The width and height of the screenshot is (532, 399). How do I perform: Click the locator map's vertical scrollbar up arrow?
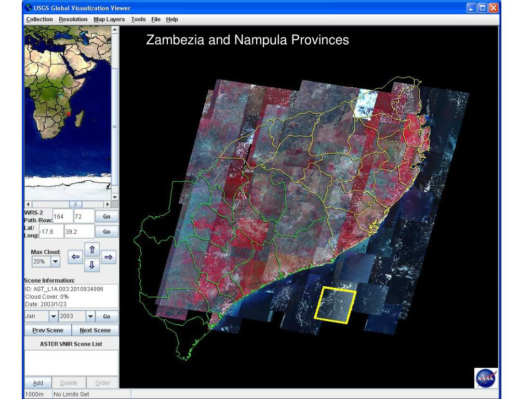coord(115,30)
